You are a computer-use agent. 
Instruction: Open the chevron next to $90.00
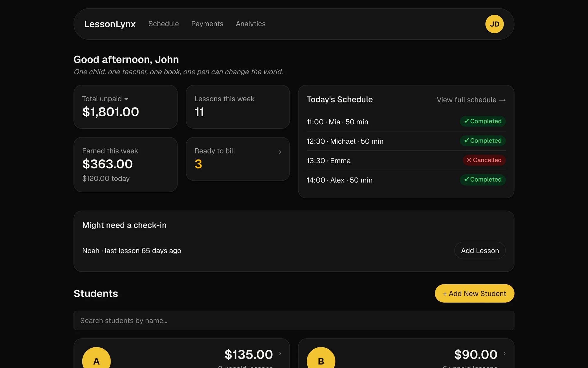505,353
